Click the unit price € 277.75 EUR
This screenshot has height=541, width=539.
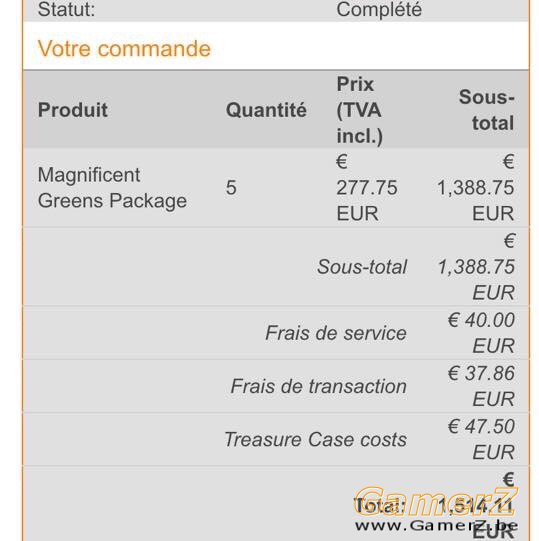pyautogui.click(x=367, y=188)
